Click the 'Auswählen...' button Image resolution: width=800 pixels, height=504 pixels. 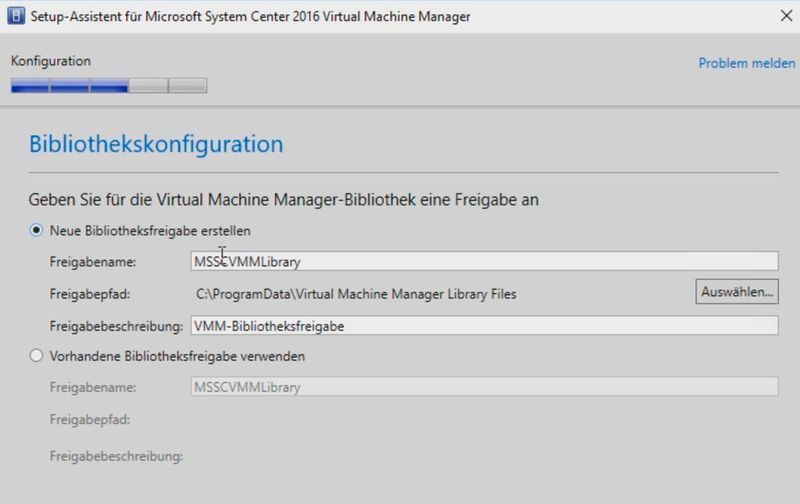point(737,291)
